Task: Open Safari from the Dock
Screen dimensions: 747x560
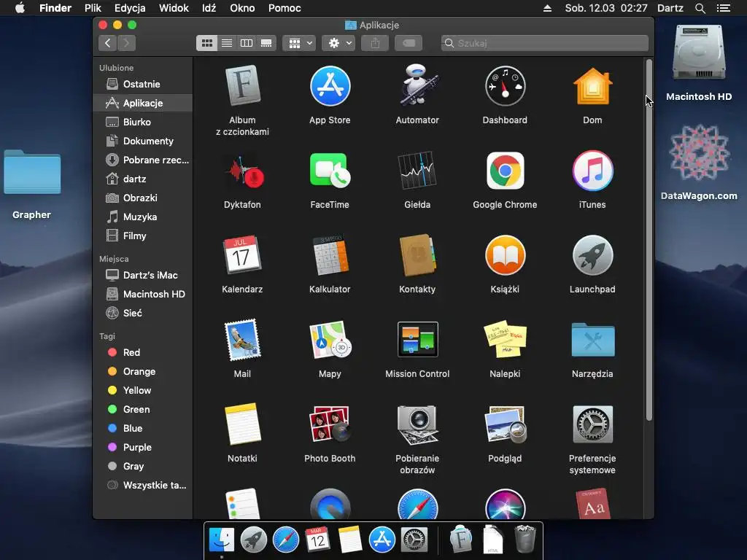Action: [x=285, y=540]
